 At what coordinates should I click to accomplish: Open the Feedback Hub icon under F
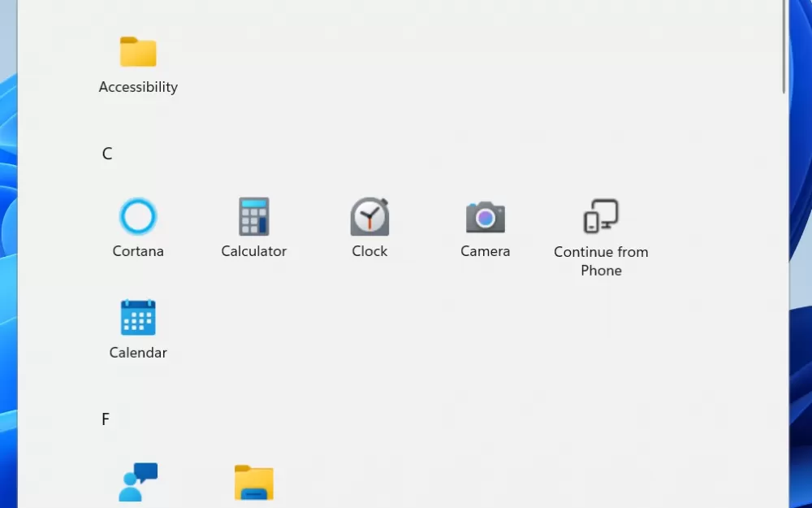[x=138, y=482]
